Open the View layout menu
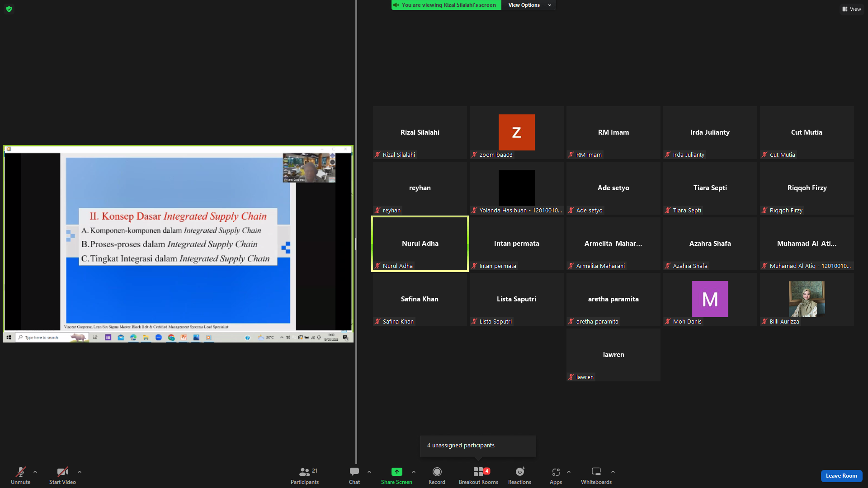Screen dimensions: 868x488 pos(852,9)
